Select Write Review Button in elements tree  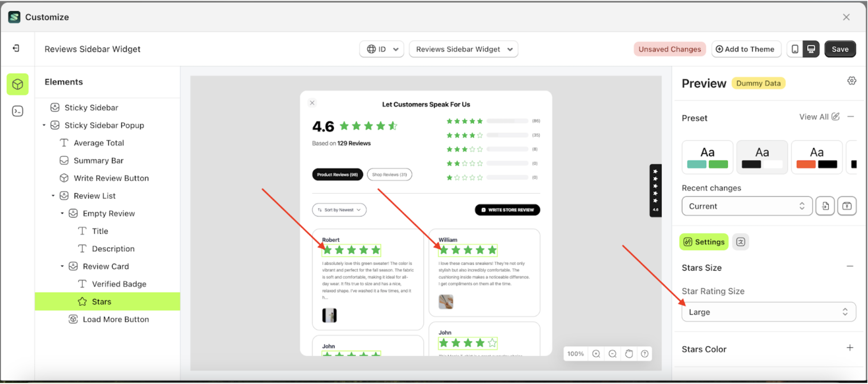(111, 178)
